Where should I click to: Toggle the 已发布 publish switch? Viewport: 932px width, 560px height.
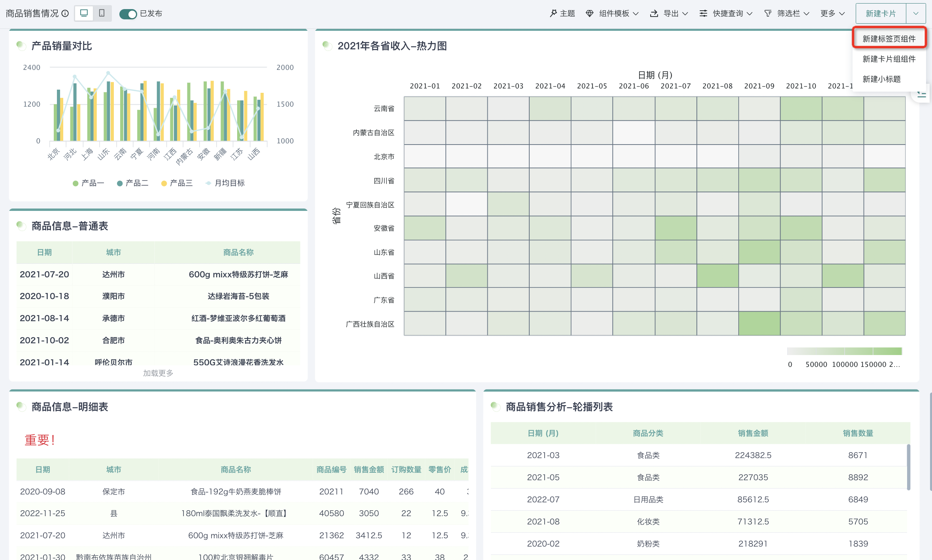click(128, 14)
